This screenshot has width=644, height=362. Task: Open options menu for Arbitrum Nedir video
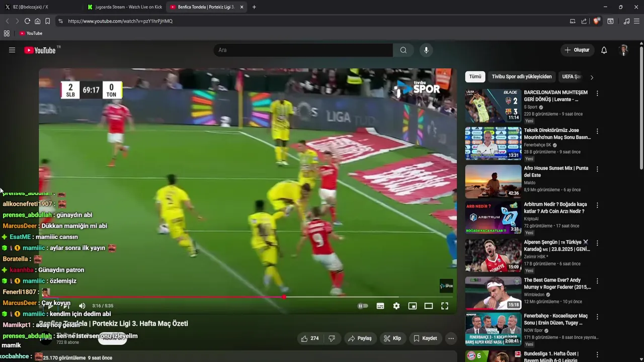coord(597,205)
